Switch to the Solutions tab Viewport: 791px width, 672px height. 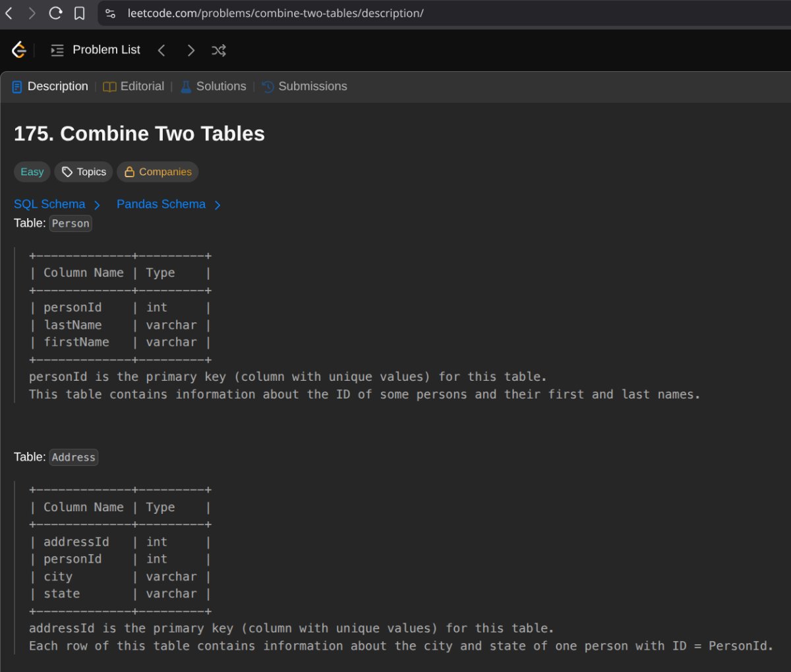coord(213,86)
